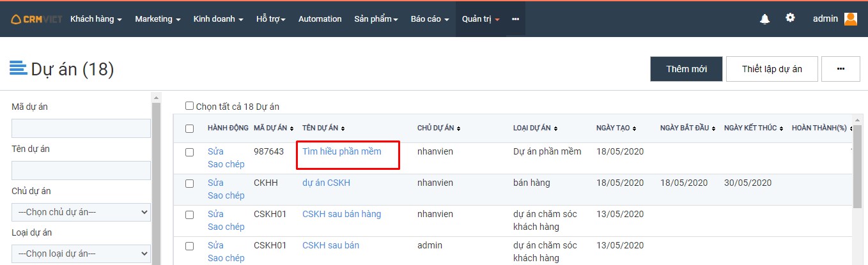Click the Hành động column header

coord(228,128)
